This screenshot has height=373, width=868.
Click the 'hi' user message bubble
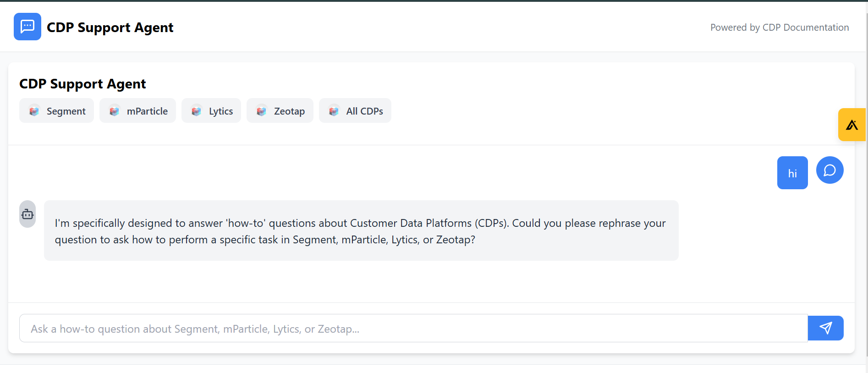click(792, 173)
